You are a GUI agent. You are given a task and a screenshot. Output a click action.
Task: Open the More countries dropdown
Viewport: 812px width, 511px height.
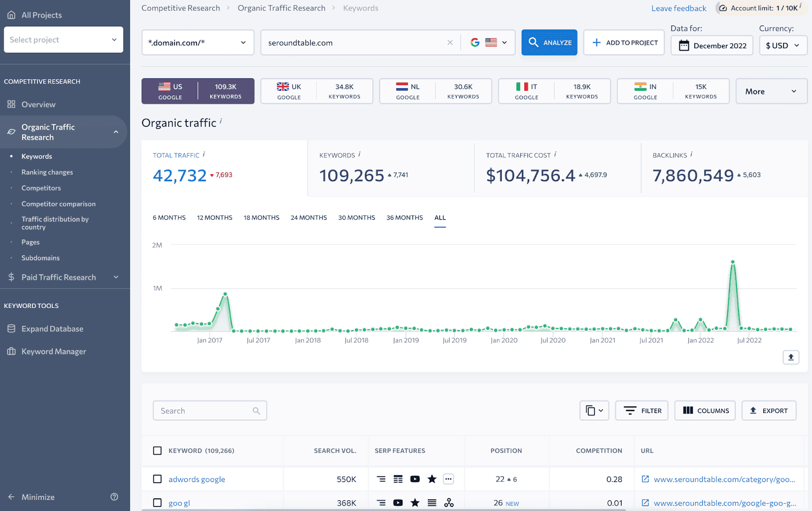coord(771,91)
